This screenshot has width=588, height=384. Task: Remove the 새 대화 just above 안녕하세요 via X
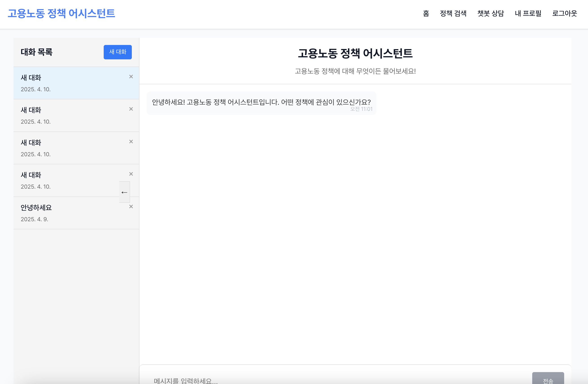(131, 174)
